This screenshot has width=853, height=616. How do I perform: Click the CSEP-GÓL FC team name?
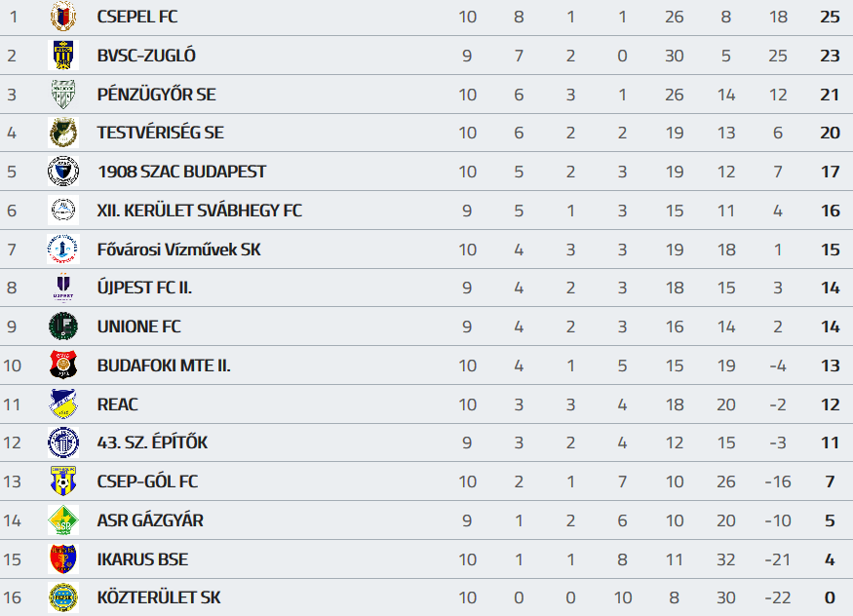pyautogui.click(x=147, y=481)
